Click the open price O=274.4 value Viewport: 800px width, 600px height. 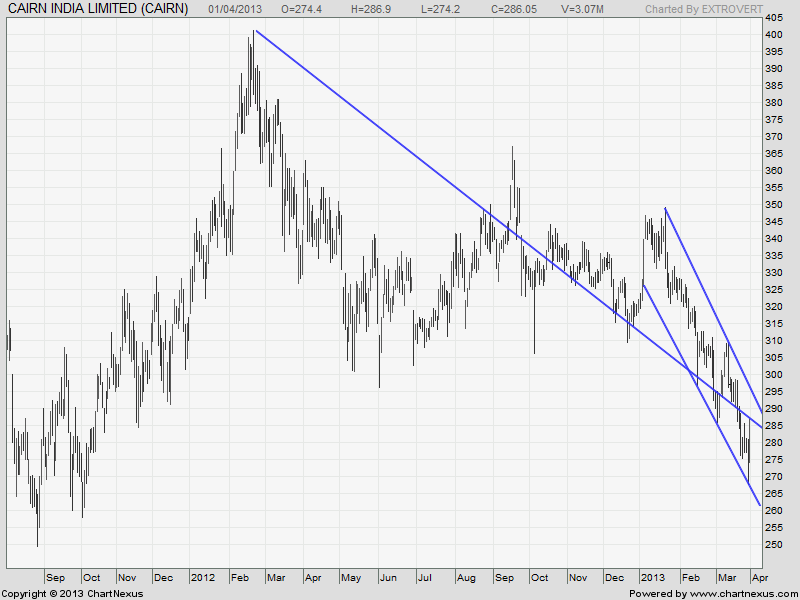(300, 9)
